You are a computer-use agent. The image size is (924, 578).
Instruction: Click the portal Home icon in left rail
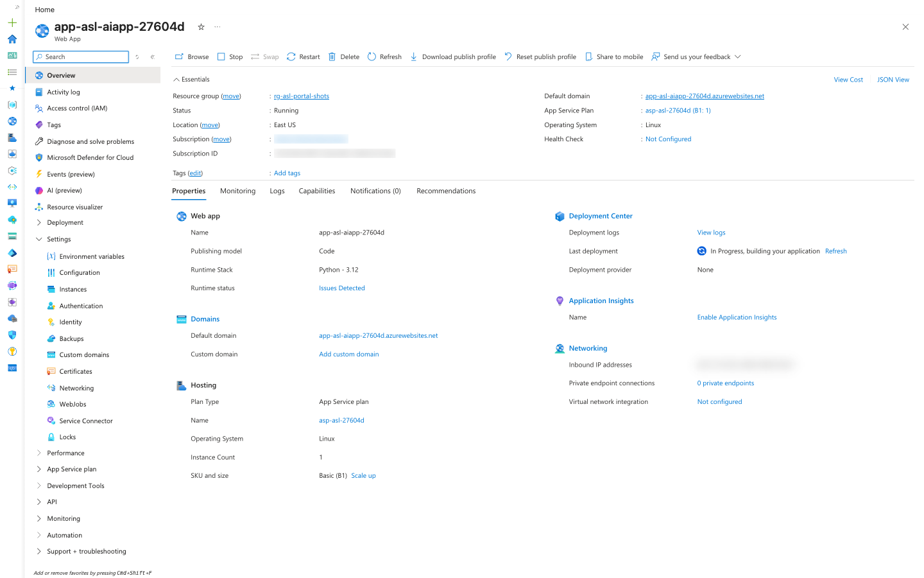coord(12,39)
